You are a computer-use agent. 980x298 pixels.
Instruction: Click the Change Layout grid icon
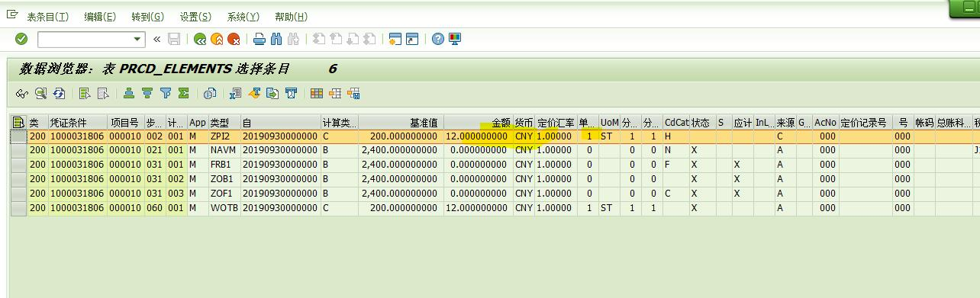(317, 93)
